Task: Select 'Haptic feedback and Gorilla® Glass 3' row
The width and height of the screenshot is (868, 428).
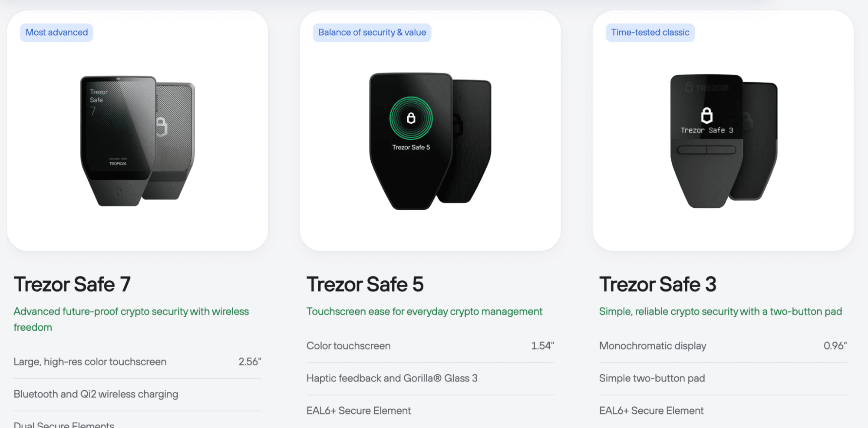Action: pos(430,378)
